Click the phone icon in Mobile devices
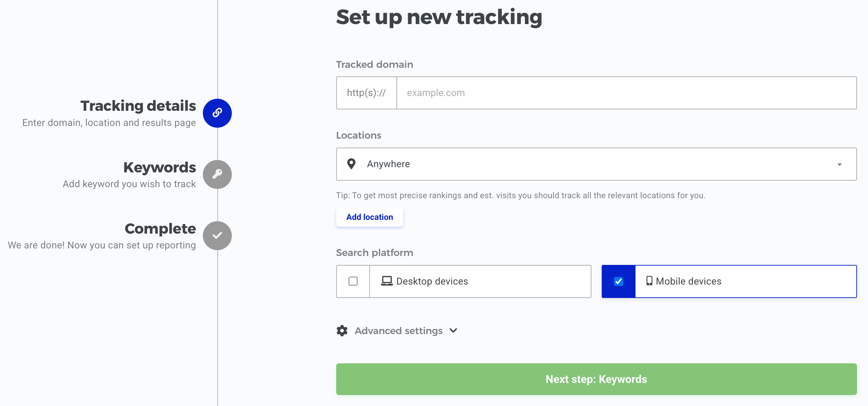The width and height of the screenshot is (868, 406). 649,281
